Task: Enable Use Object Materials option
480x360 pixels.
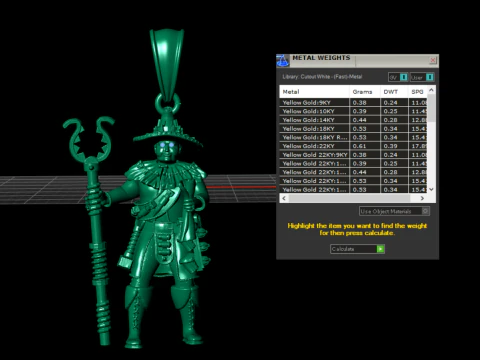Action: (394, 211)
